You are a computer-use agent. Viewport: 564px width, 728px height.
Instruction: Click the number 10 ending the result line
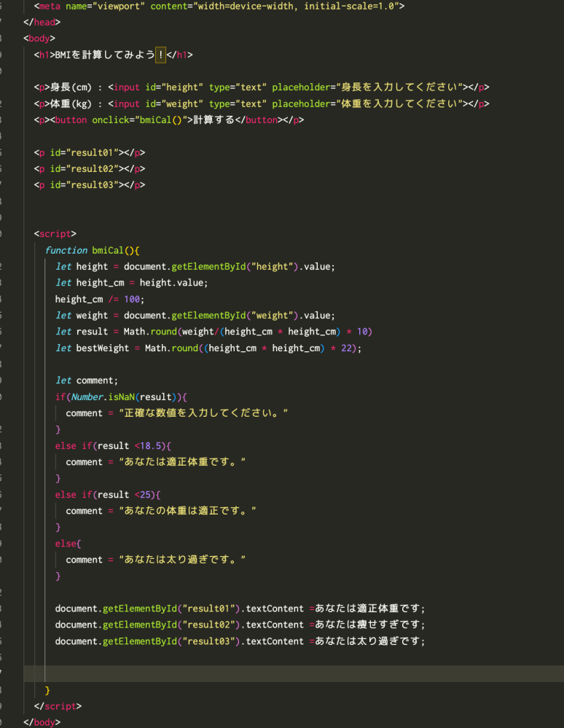point(362,332)
